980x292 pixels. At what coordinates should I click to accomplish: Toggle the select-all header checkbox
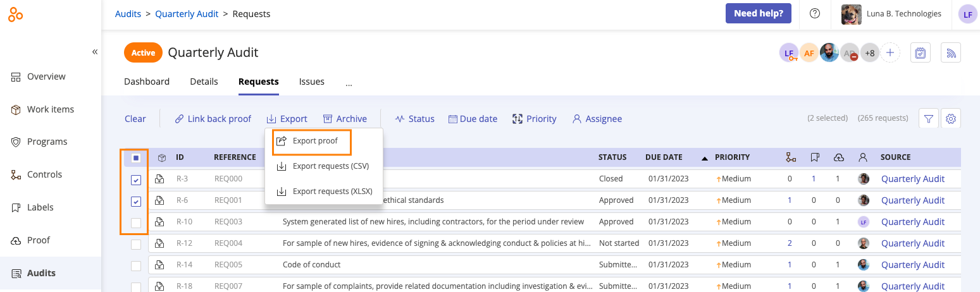point(136,158)
